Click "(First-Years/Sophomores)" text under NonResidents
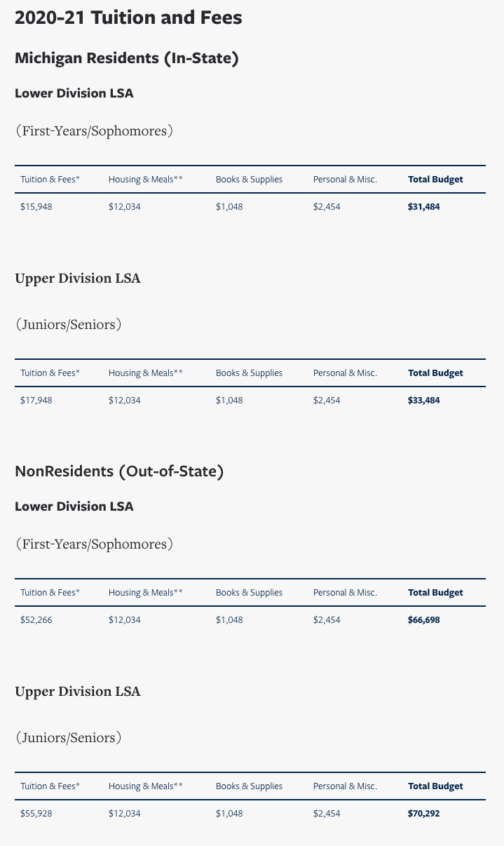504x846 pixels. 94,544
